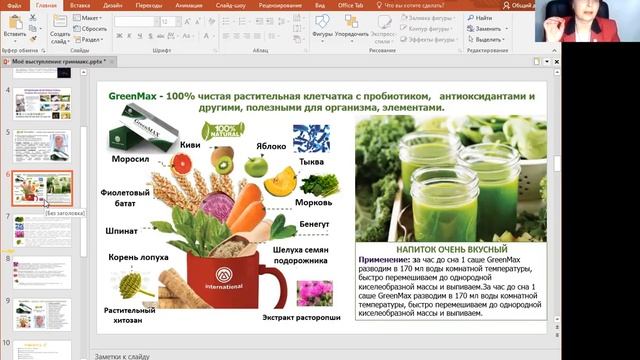Screen dimensions: 640x360
Task: Switch to the Review (Рецензирование) tab
Action: (280, 5)
